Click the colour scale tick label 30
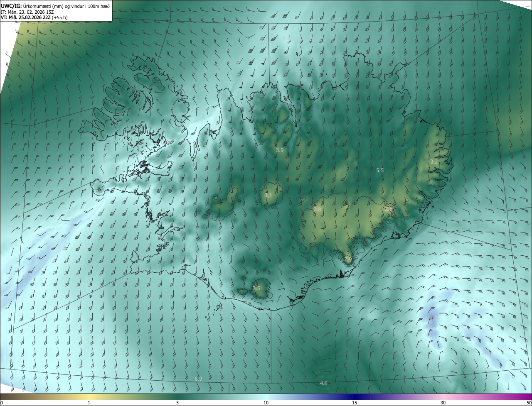Screen dimensions: 532x406 tap(443, 403)
